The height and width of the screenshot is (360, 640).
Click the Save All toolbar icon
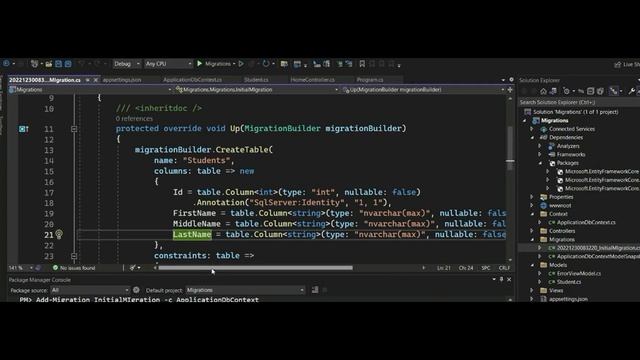[x=68, y=64]
